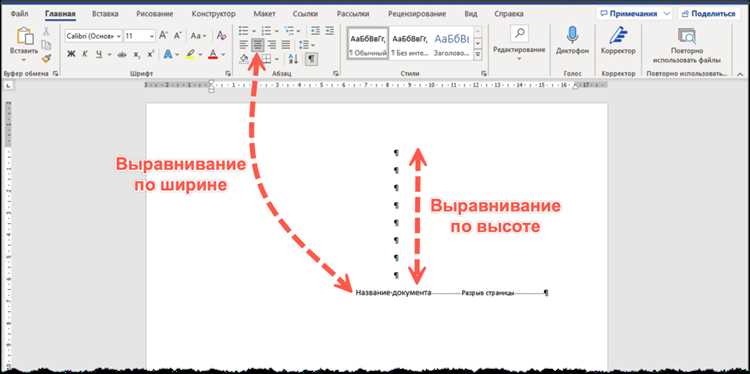The image size is (750, 374).
Task: Toggle italic (К) formatting
Action: click(x=85, y=54)
